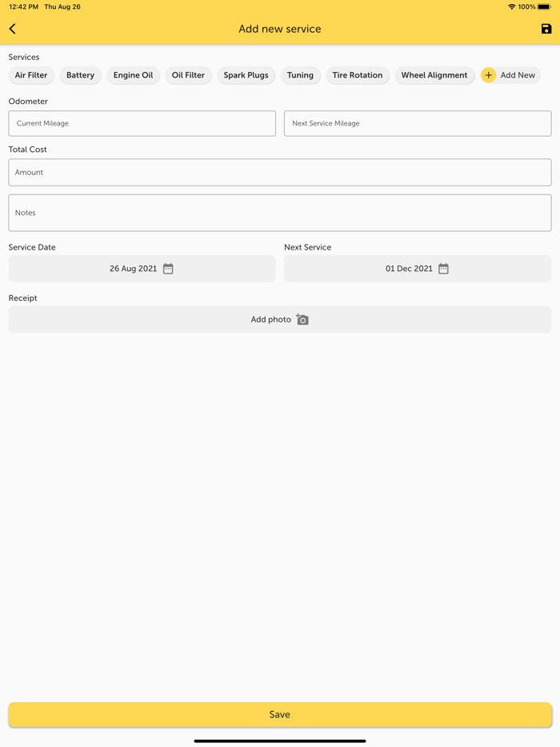Viewport: 560px width, 747px height.
Task: Click the Current Mileage field
Action: coord(142,123)
